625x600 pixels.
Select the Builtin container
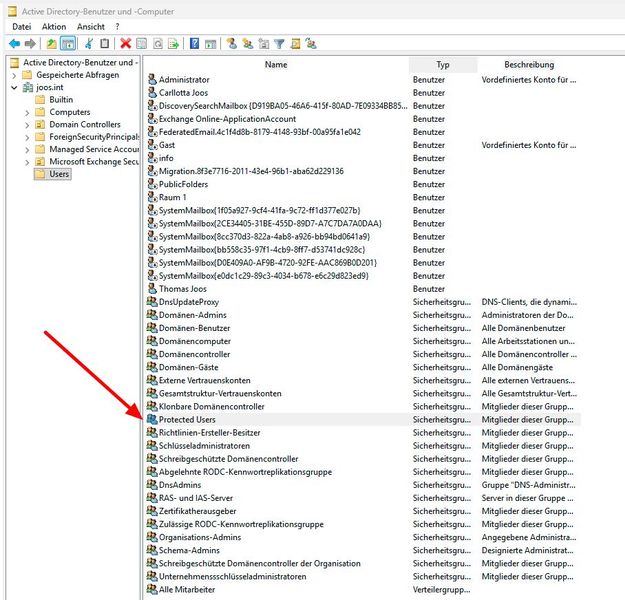[x=61, y=100]
